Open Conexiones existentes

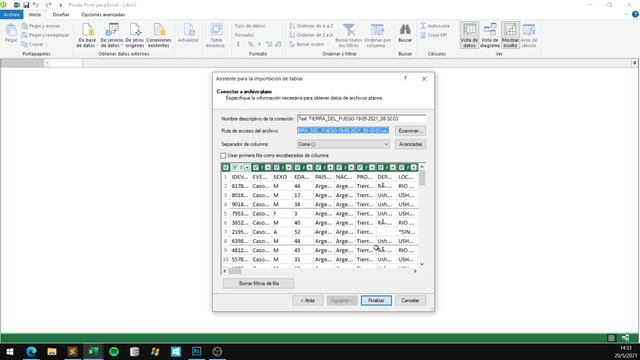(159, 36)
